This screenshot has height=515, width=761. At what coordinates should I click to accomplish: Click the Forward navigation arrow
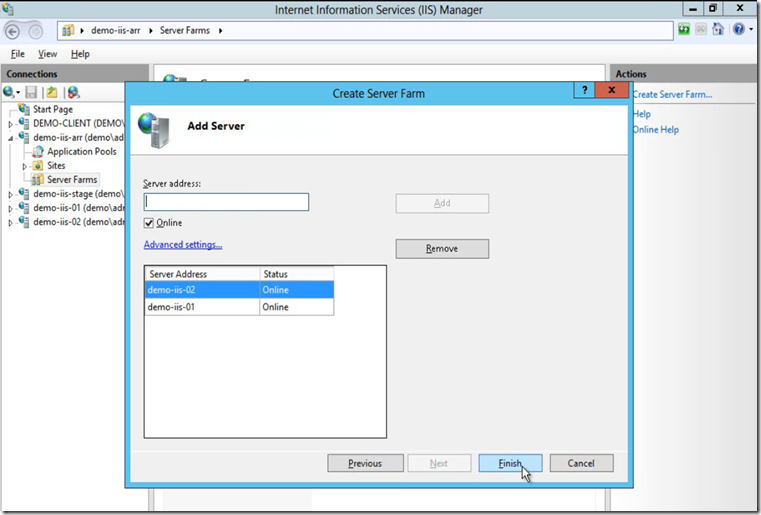(x=35, y=32)
